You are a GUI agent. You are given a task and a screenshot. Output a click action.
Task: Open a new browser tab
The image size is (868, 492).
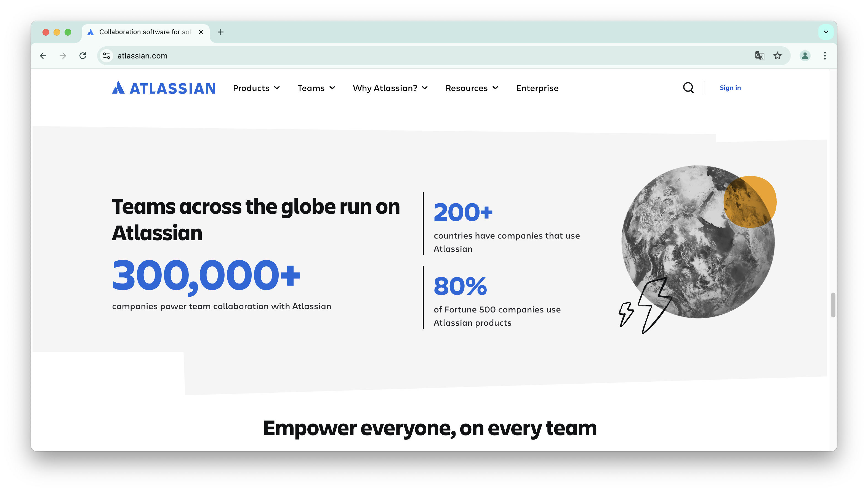click(x=221, y=32)
